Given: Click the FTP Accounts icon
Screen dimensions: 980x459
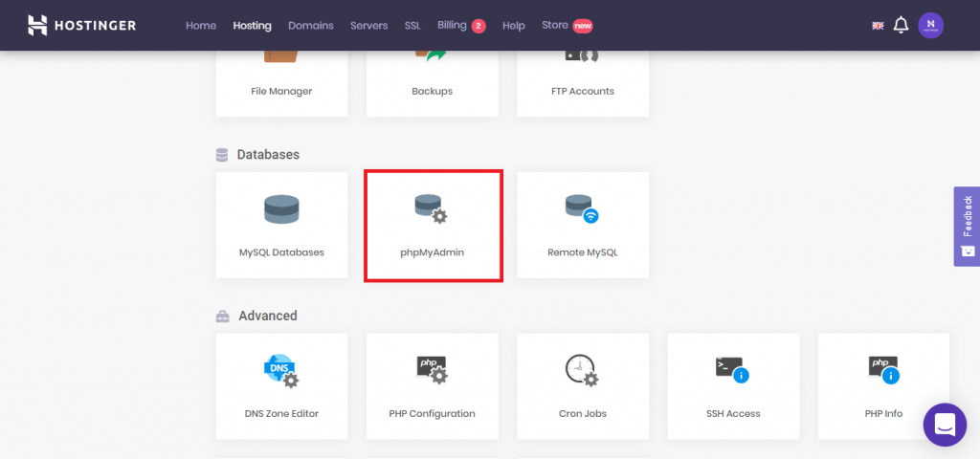Looking at the screenshot, I should click(583, 56).
